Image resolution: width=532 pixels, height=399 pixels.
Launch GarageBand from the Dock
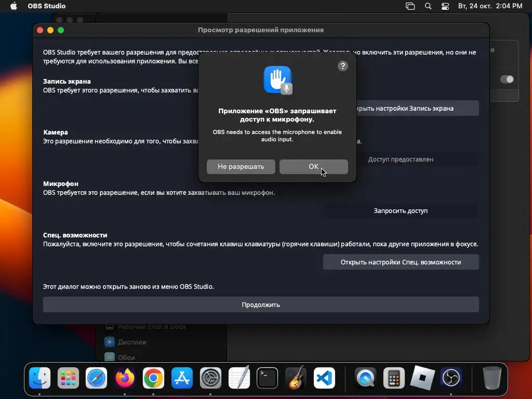296,378
